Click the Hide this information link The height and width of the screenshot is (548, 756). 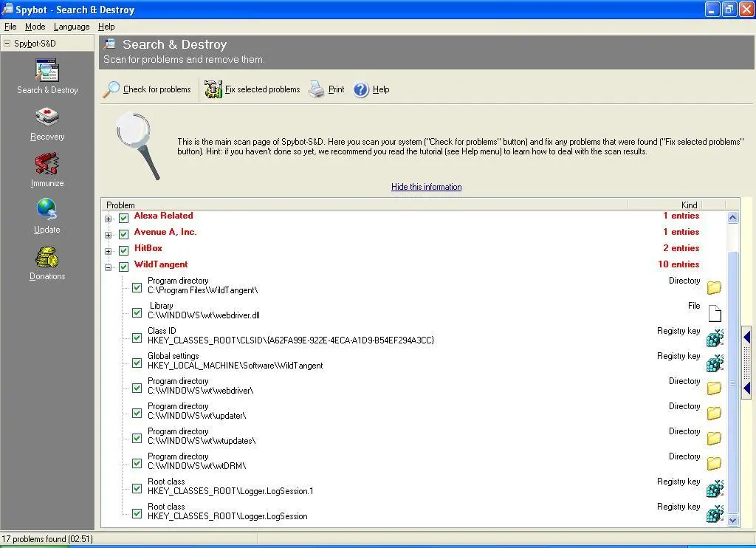click(426, 187)
